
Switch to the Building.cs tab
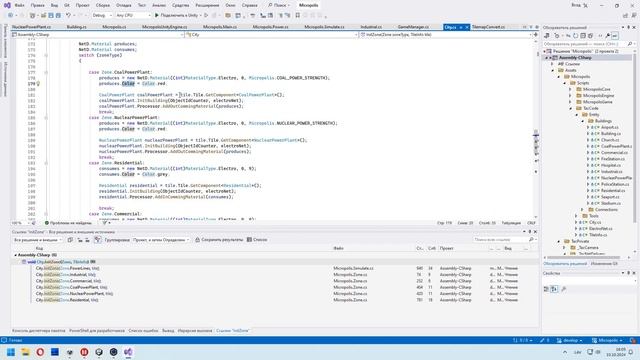point(76,27)
